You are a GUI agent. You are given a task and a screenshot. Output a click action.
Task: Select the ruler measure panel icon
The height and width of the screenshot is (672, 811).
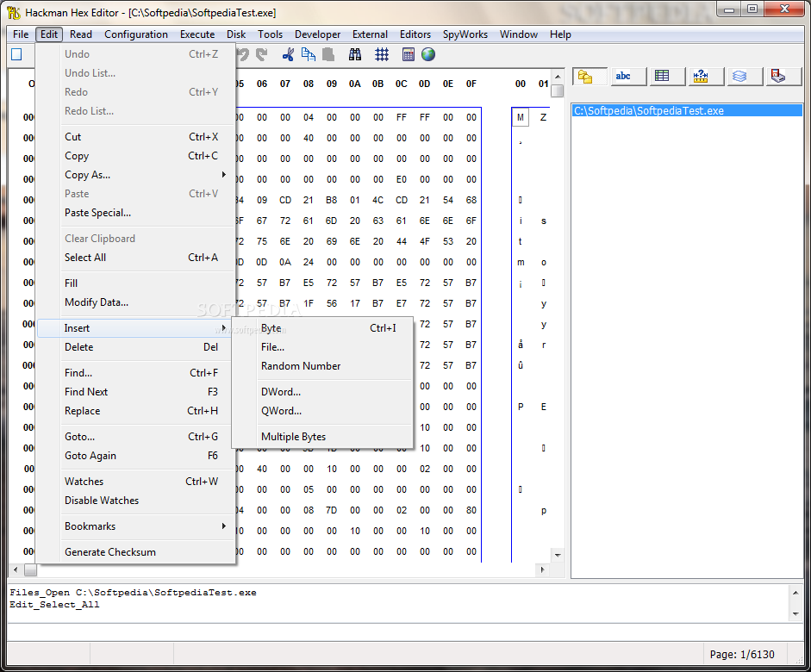[706, 77]
